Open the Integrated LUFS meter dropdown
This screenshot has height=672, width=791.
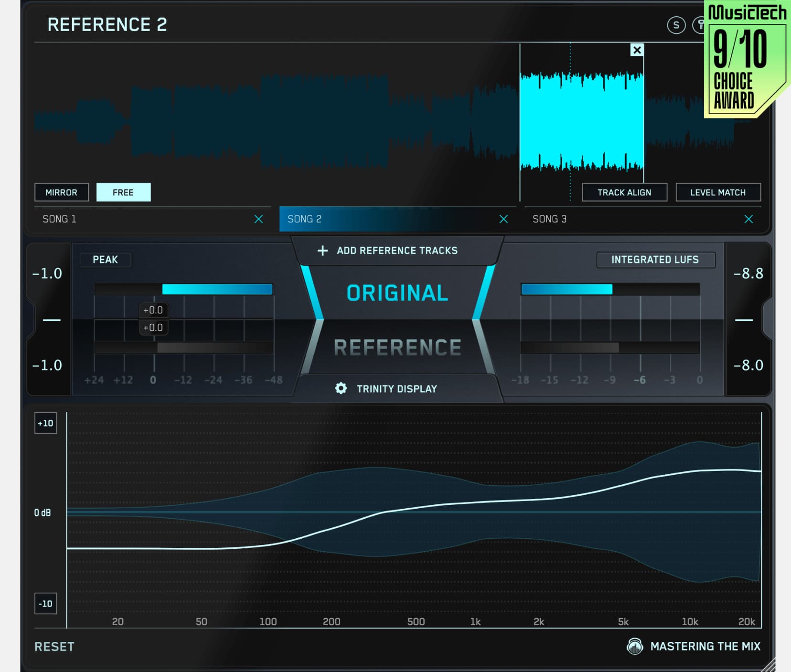pyautogui.click(x=655, y=260)
